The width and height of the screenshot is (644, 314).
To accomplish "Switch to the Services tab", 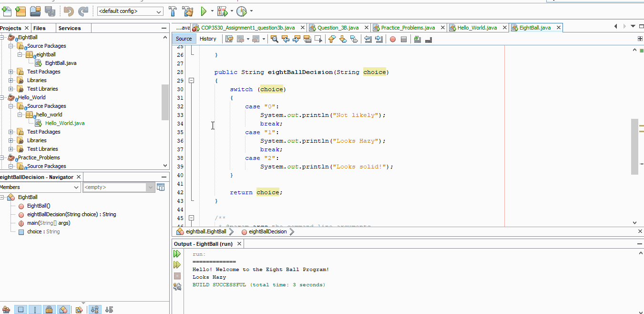I will pyautogui.click(x=70, y=28).
